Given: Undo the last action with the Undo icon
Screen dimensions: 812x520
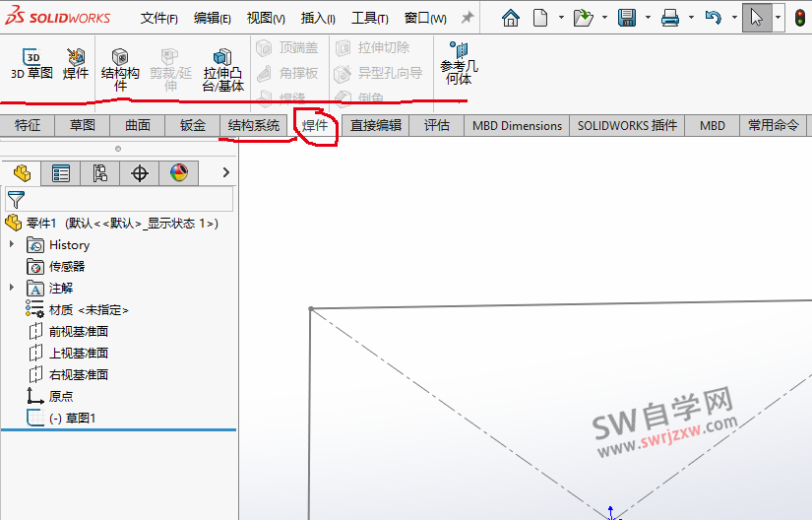Looking at the screenshot, I should pyautogui.click(x=714, y=18).
